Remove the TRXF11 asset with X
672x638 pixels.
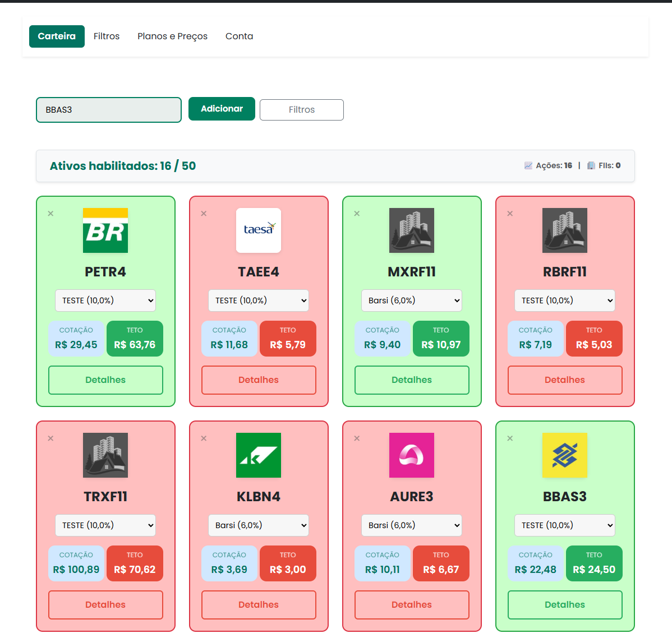click(50, 438)
